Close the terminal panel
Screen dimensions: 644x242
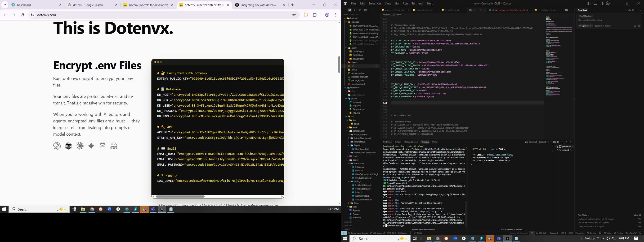571,142
